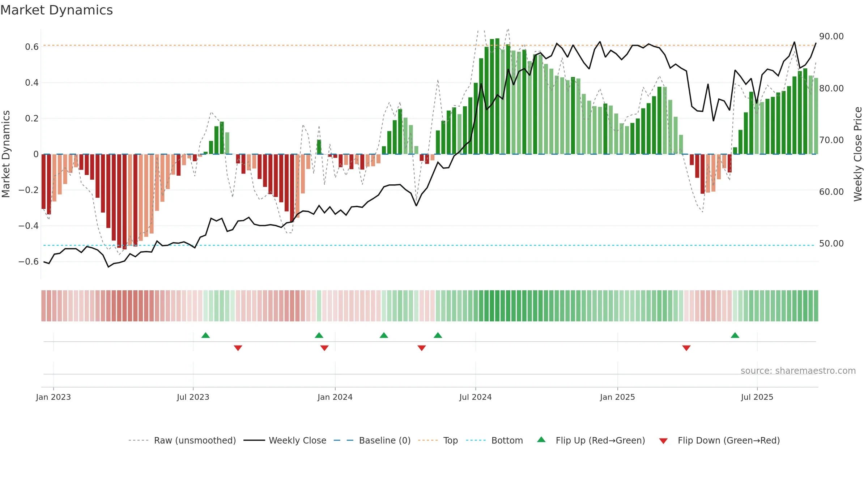Click the Jan 2024 axis label
868x488 pixels.
[x=335, y=397]
